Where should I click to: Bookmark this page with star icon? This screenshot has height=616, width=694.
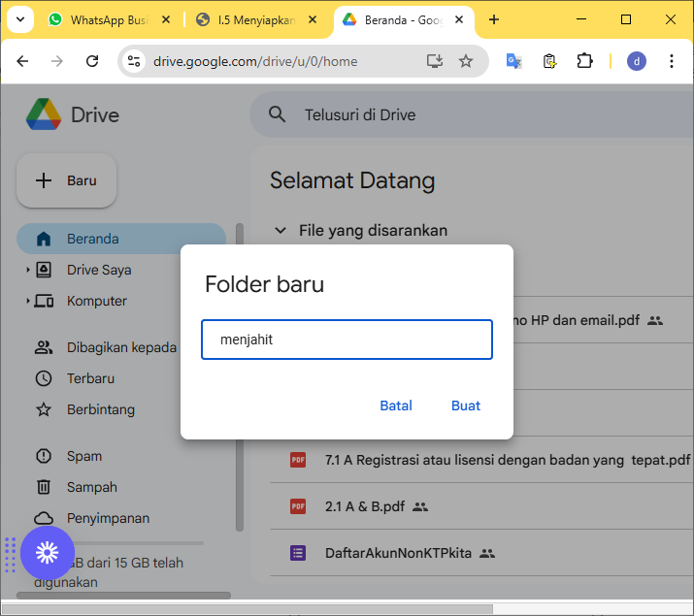466,61
